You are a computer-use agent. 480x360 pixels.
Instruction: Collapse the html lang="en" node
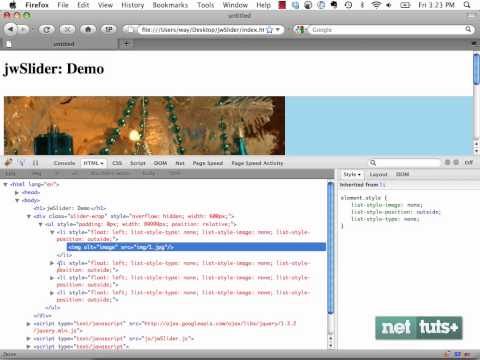pyautogui.click(x=5, y=184)
